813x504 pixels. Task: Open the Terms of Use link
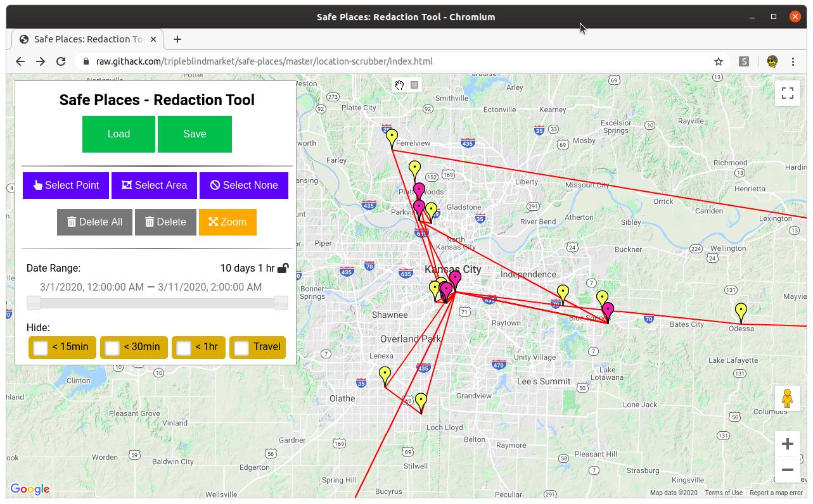point(724,493)
